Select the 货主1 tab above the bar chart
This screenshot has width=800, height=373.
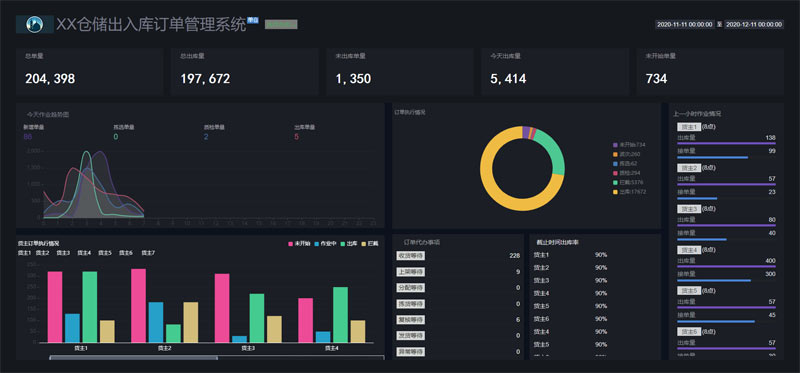click(x=24, y=253)
